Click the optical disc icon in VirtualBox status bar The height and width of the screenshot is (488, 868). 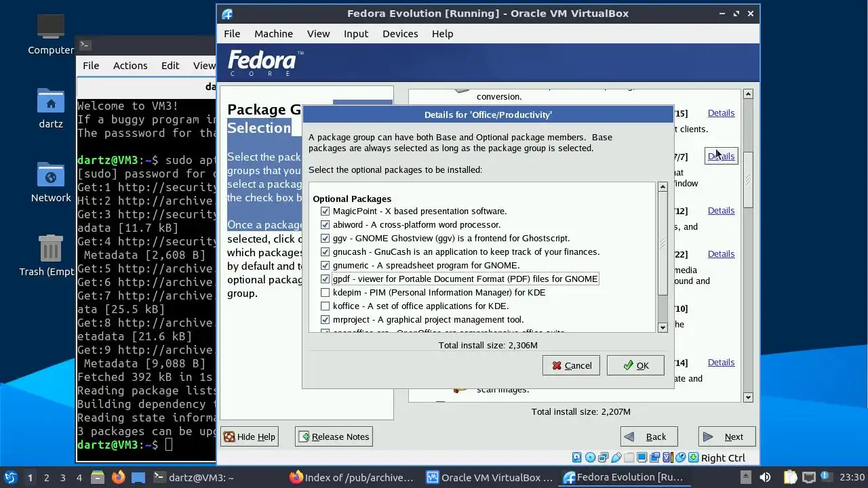pos(590,457)
